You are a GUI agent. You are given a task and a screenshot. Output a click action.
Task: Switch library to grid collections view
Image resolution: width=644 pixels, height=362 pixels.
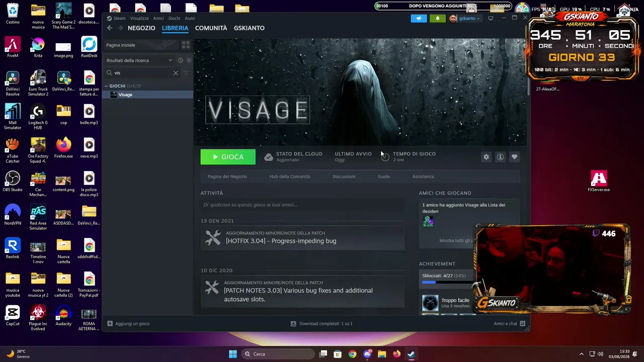click(186, 45)
